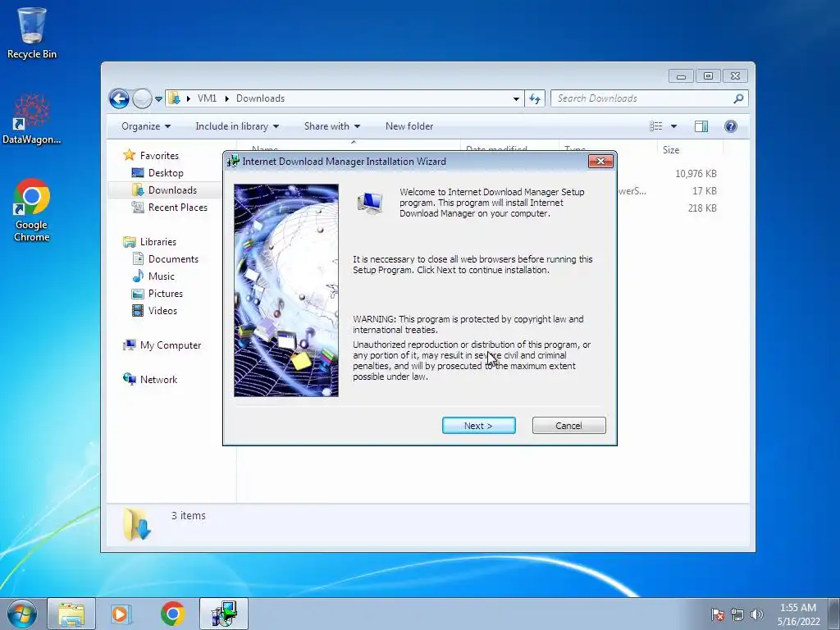Create a New folder
The image size is (840, 630).
409,126
